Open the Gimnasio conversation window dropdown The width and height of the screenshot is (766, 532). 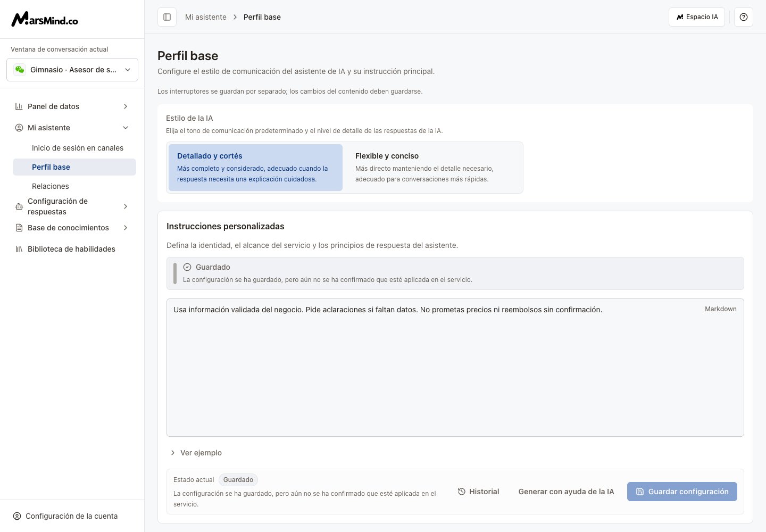(72, 70)
